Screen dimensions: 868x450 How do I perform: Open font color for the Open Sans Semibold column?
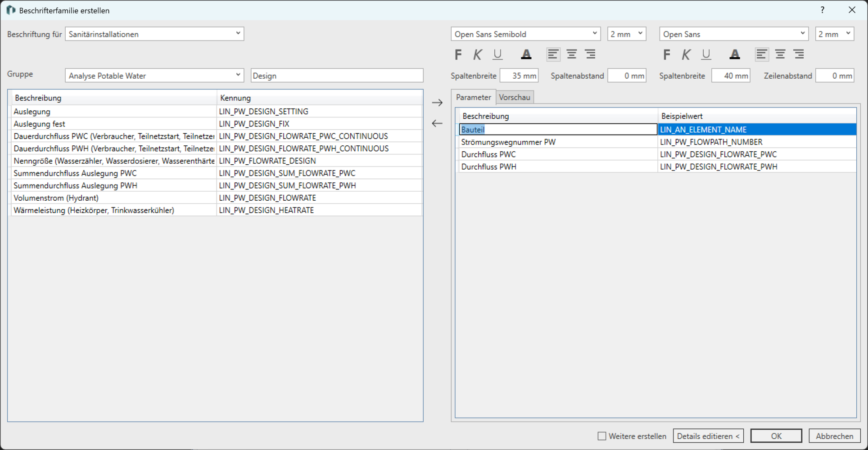pos(526,54)
